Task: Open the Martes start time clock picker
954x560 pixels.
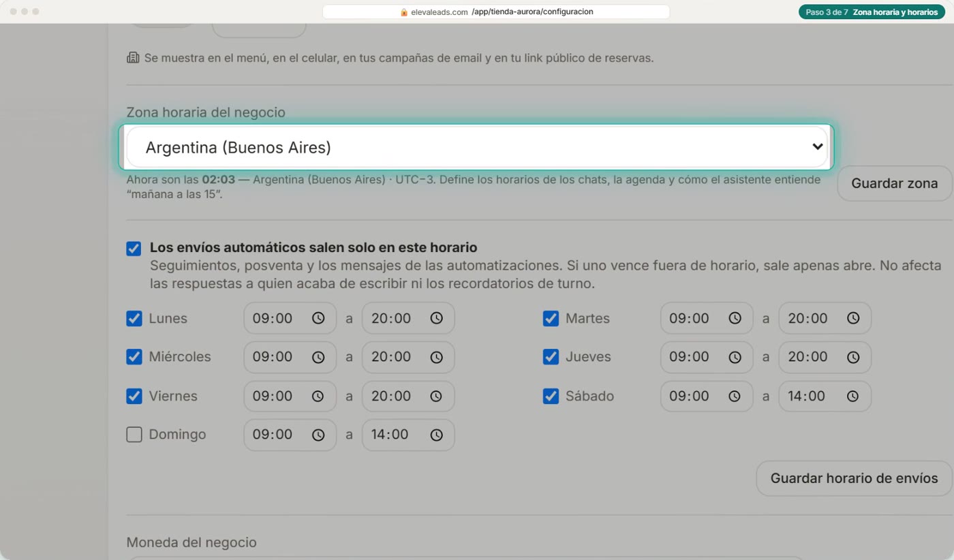Action: point(735,318)
